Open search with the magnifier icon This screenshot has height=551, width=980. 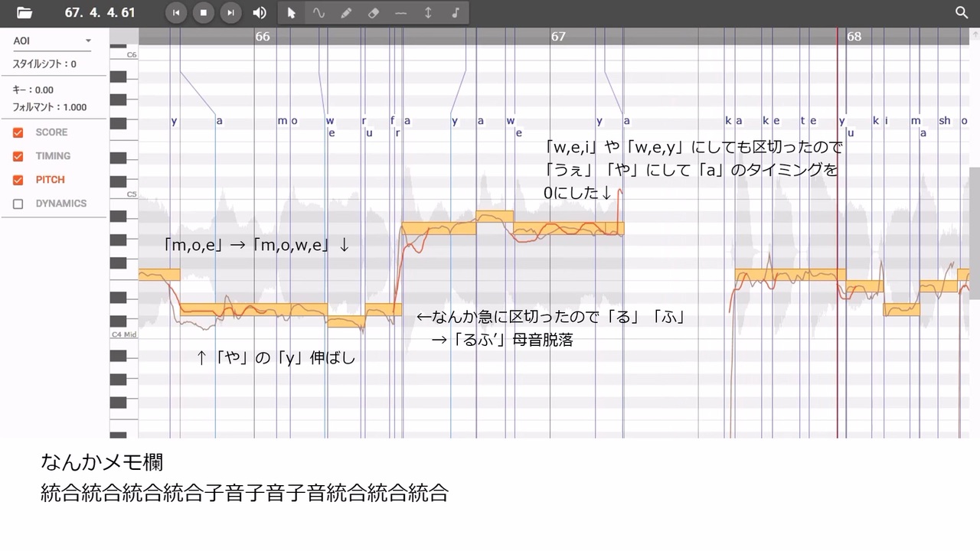point(962,12)
